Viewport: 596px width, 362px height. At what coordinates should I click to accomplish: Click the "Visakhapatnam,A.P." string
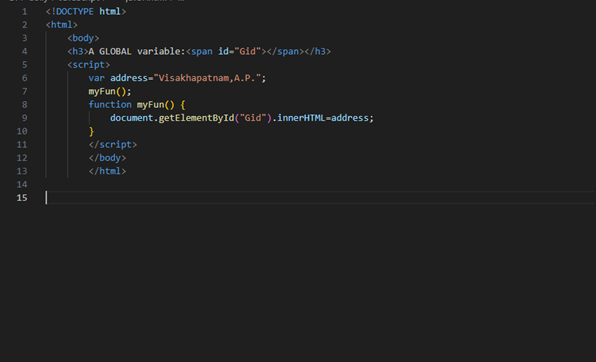tap(207, 78)
